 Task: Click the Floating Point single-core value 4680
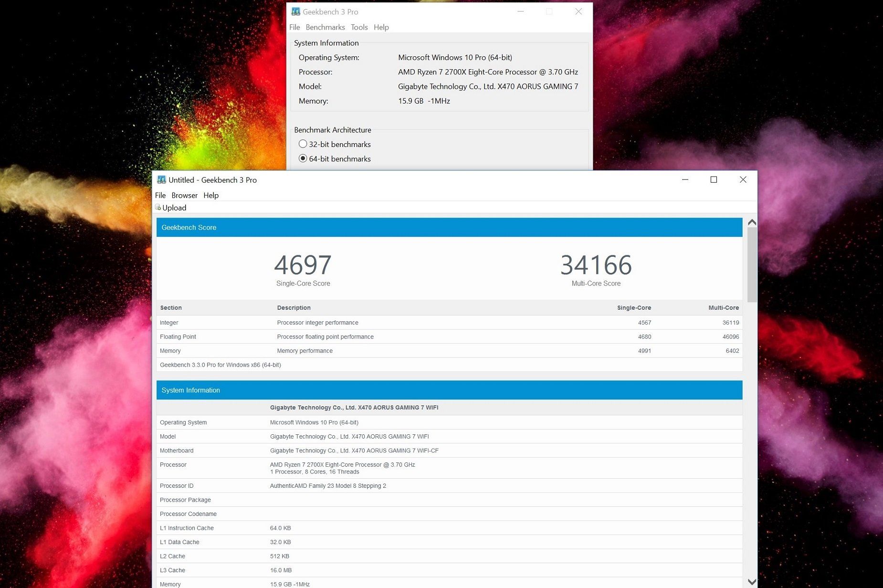click(x=644, y=336)
